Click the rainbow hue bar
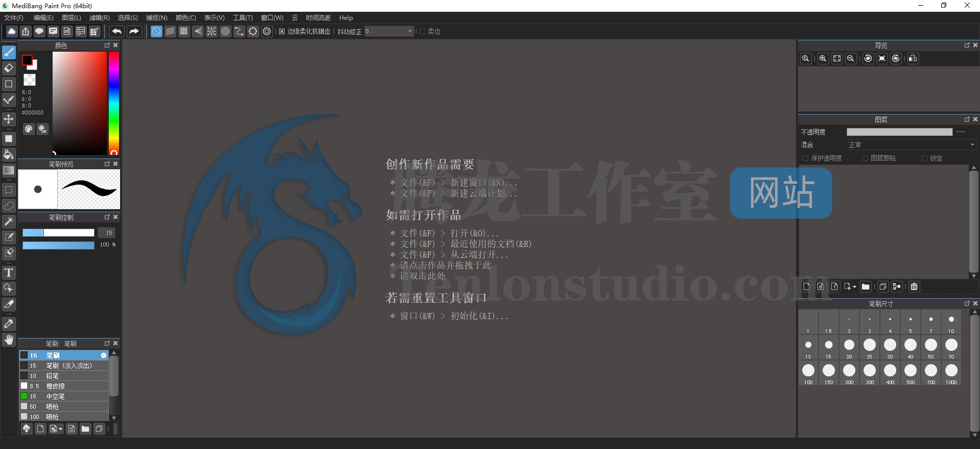This screenshot has width=980, height=449. click(x=113, y=102)
